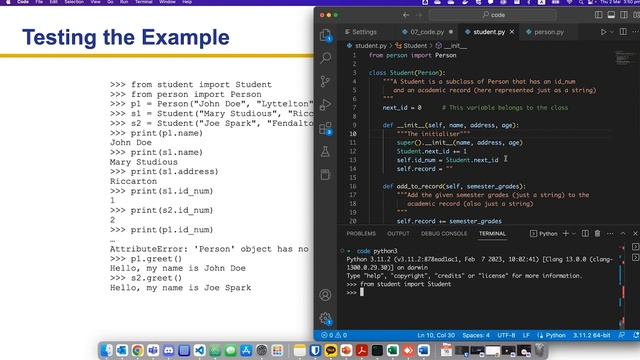Screen dimensions: 640x360
Task: Open terminal panel more actions ellipsis
Action: (610, 233)
